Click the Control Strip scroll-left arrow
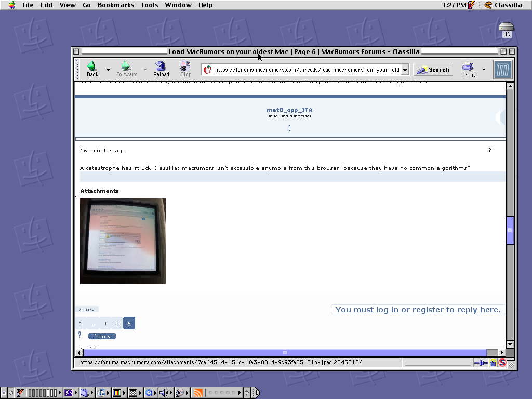 [x=11, y=393]
